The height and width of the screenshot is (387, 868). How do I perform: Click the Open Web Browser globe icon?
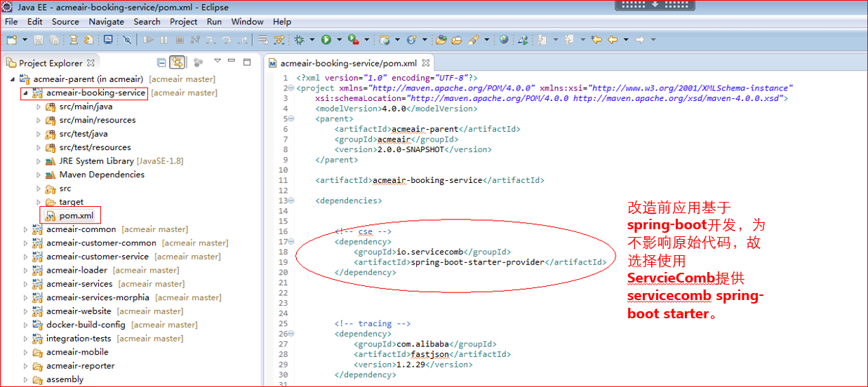pyautogui.click(x=504, y=40)
